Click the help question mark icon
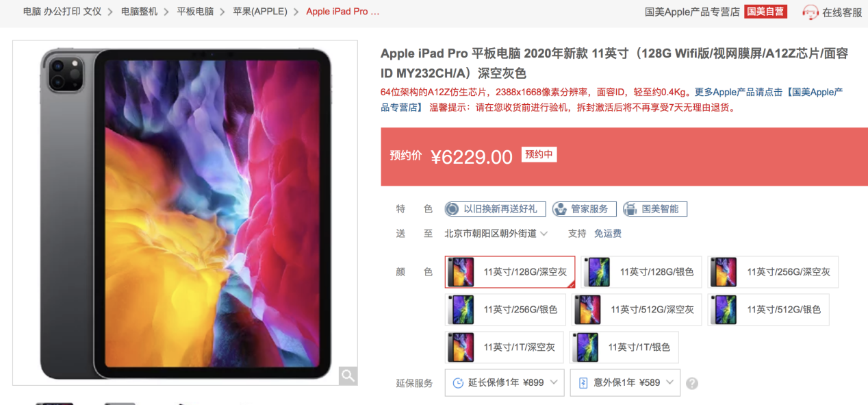868x405 pixels. (x=692, y=383)
